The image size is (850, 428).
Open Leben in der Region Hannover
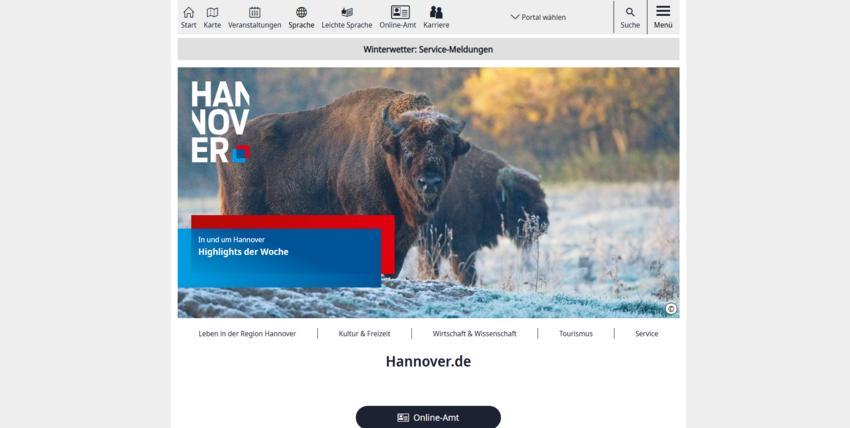pyautogui.click(x=247, y=334)
